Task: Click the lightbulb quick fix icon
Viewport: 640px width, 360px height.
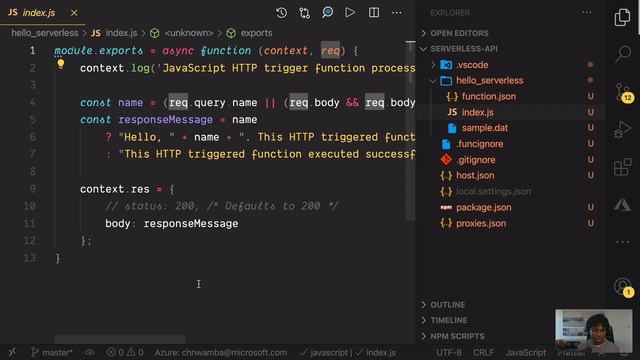Action: [60, 64]
